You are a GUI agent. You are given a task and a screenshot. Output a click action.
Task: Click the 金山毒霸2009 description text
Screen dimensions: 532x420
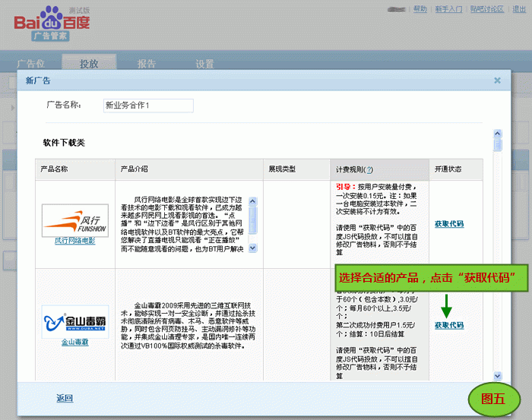[x=188, y=325]
